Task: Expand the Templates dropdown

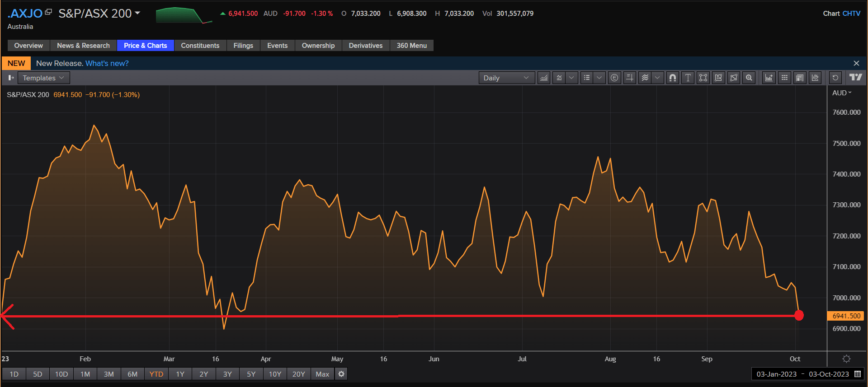Action: point(43,78)
